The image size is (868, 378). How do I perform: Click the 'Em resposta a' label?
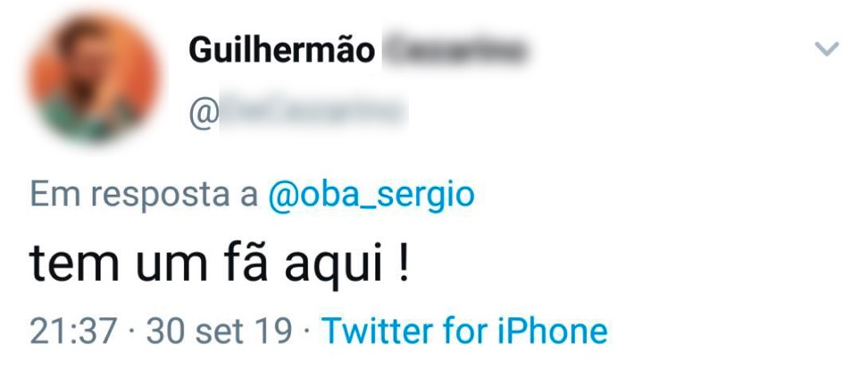pos(144,196)
